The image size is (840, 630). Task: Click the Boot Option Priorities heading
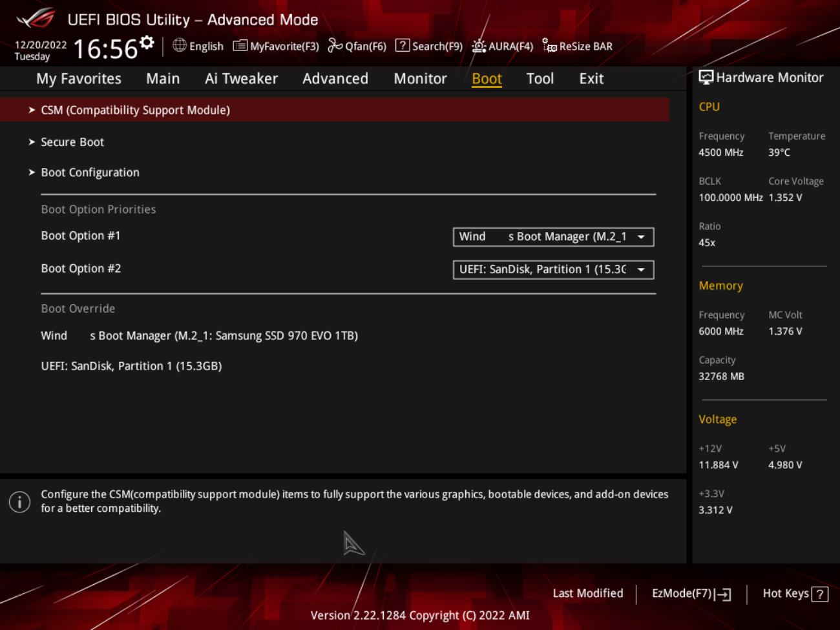click(x=98, y=209)
